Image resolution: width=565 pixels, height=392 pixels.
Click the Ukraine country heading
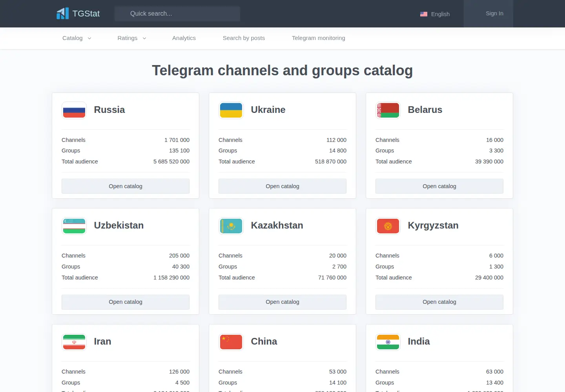coord(268,110)
